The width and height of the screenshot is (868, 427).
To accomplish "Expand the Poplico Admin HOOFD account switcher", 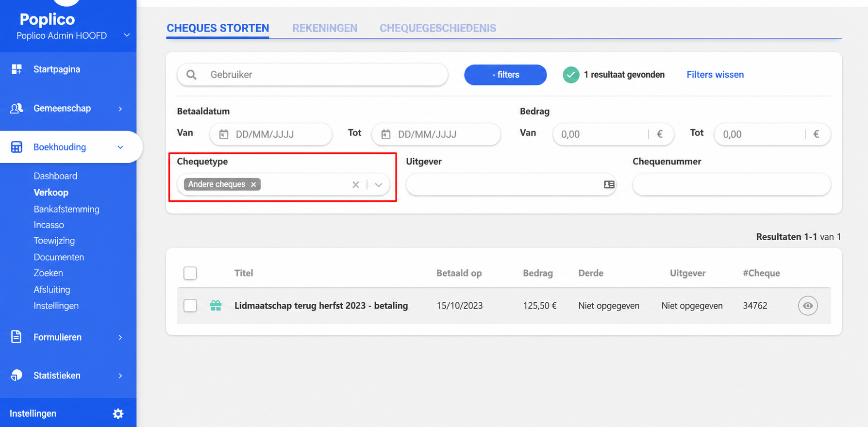I will (x=127, y=35).
